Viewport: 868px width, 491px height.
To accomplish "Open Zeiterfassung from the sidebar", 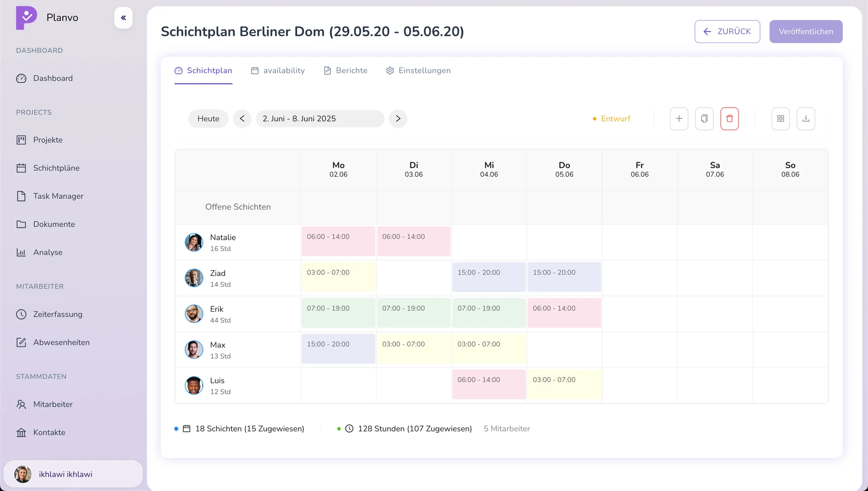I will pos(57,314).
